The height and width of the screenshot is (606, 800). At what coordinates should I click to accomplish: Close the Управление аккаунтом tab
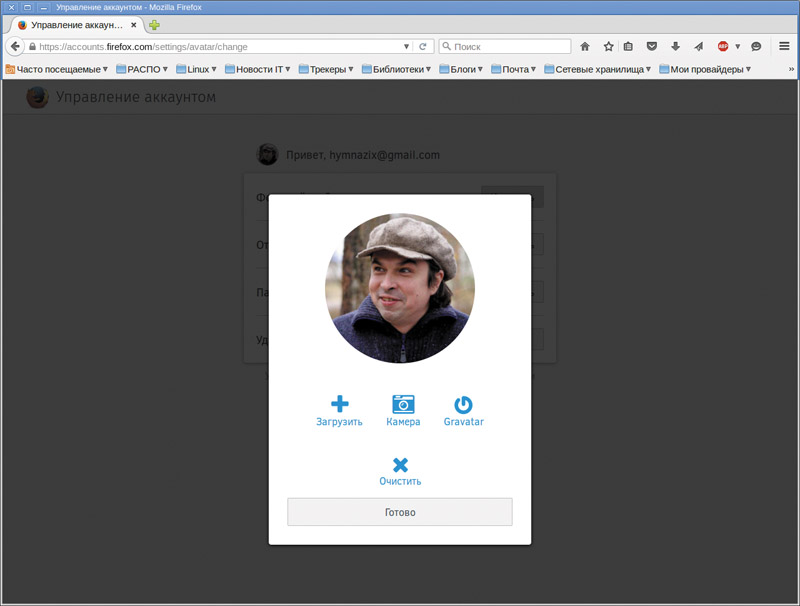tap(134, 24)
